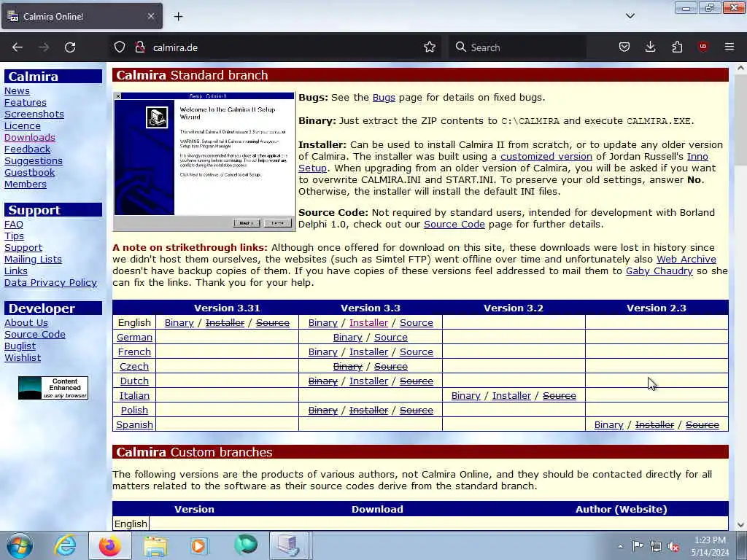747x560 pixels.
Task: Click the computer icon on the taskbar
Action: tap(289, 545)
